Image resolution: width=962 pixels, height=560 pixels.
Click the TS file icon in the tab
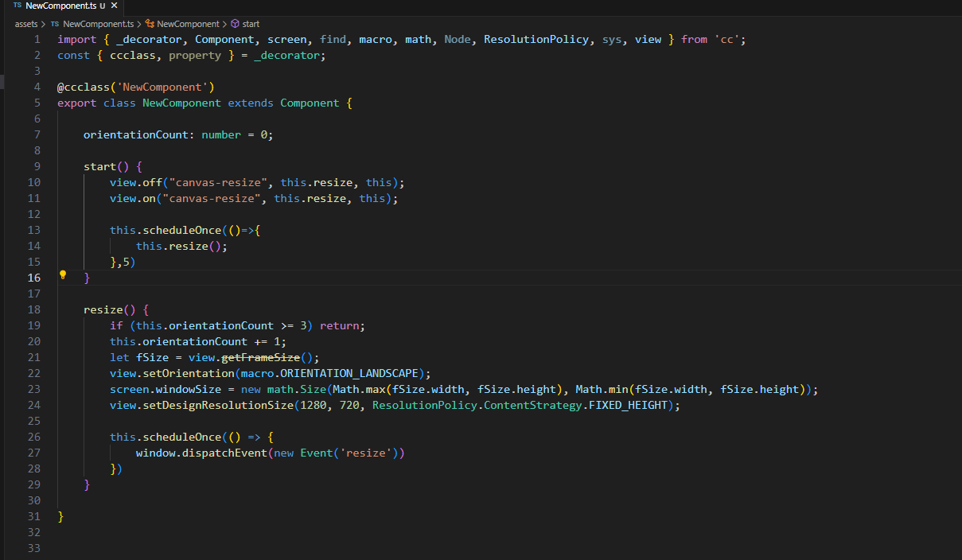coord(18,6)
